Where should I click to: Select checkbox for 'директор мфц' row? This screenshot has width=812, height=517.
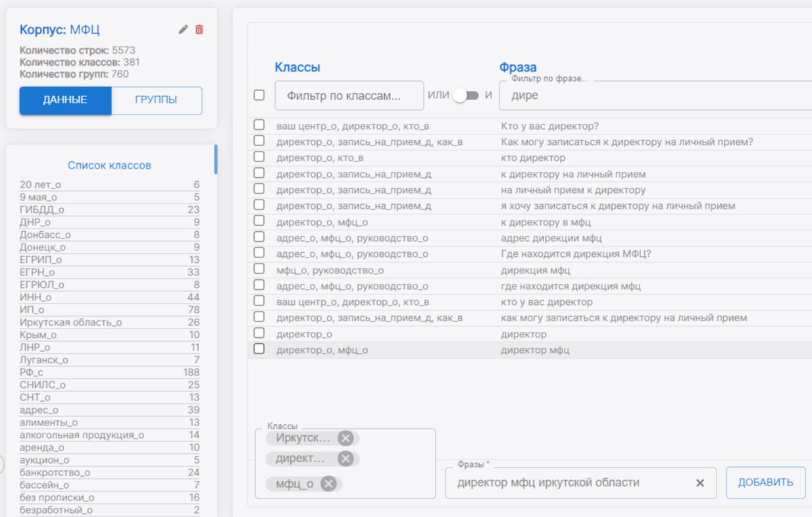(x=259, y=349)
